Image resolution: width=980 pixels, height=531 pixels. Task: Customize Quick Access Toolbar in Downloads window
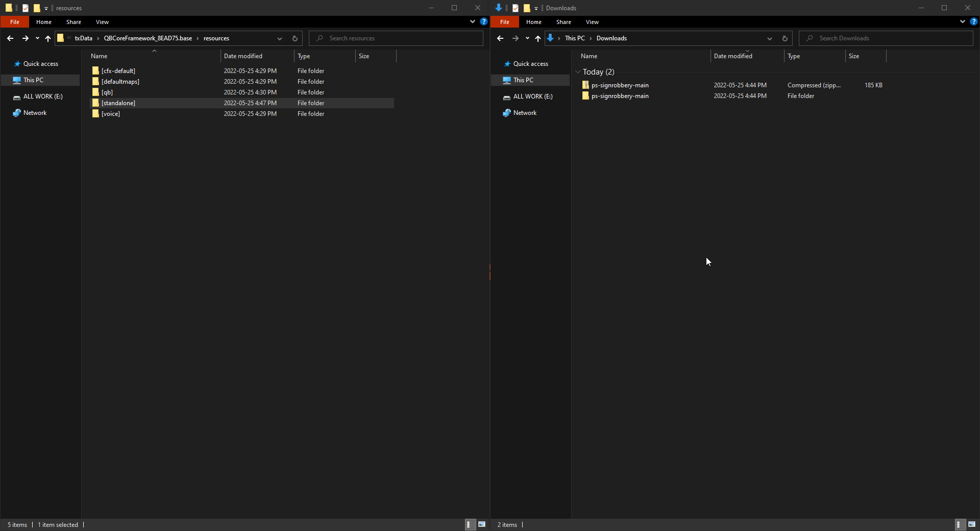[x=536, y=8]
